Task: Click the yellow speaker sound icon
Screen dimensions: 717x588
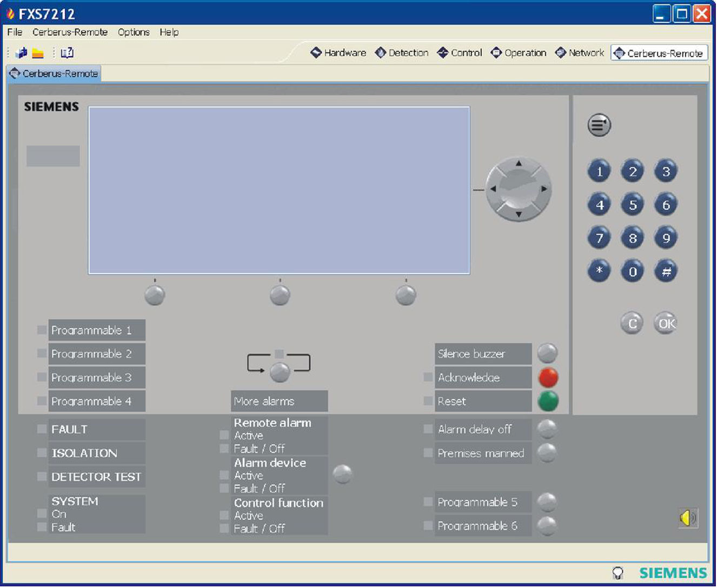Action: point(688,518)
